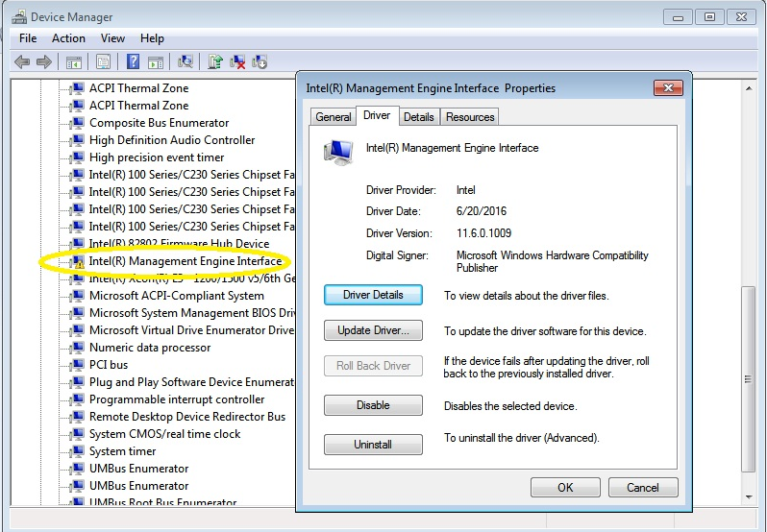Dismiss the dialog with Cancel

tap(643, 488)
